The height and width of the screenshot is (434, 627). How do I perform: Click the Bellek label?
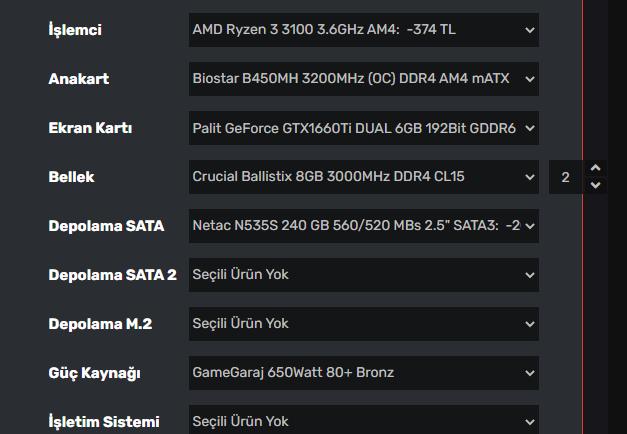click(73, 177)
